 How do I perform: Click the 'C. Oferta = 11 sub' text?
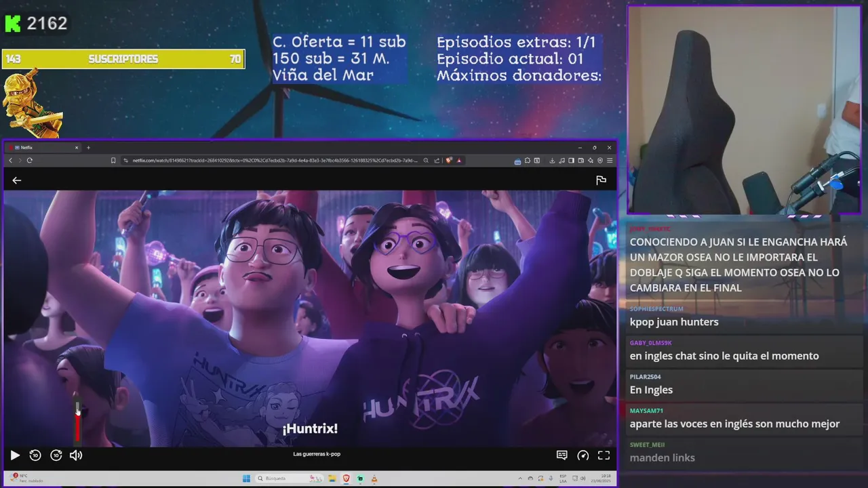(339, 42)
